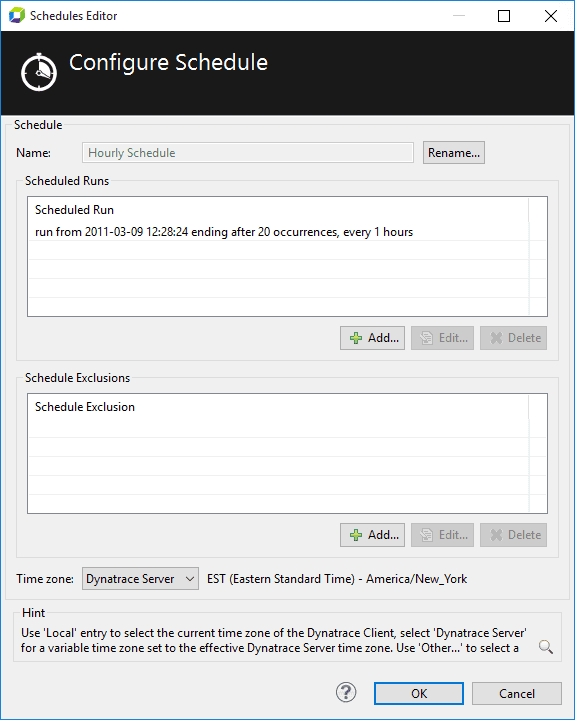
Task: Minimize the Schedules Editor window
Action: point(459,16)
